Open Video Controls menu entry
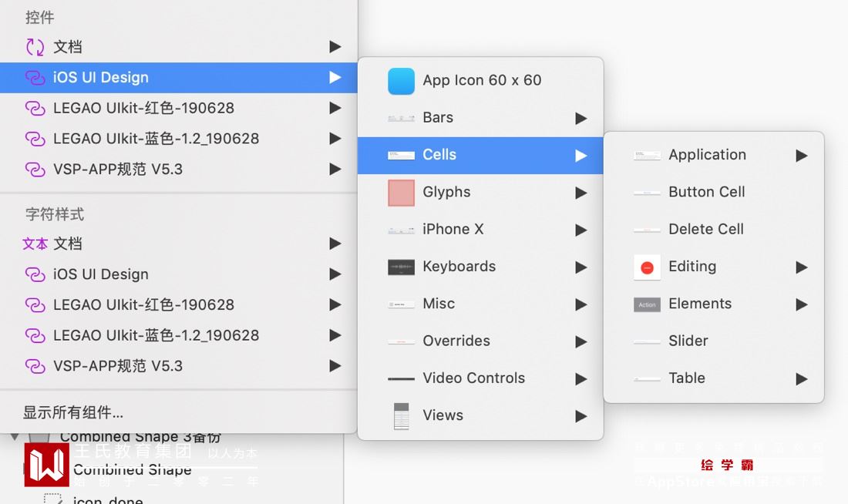Viewport: 848px width, 504px height. point(480,379)
